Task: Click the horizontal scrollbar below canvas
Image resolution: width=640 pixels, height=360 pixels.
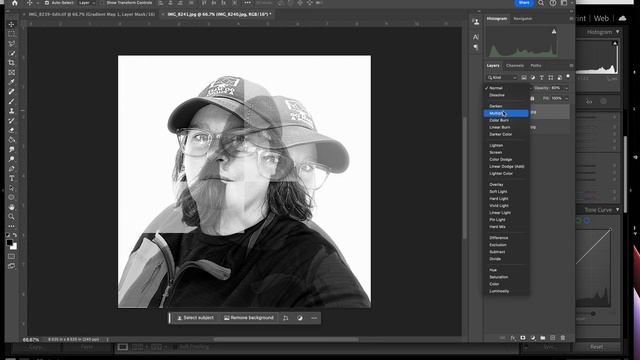Action: click(x=286, y=339)
